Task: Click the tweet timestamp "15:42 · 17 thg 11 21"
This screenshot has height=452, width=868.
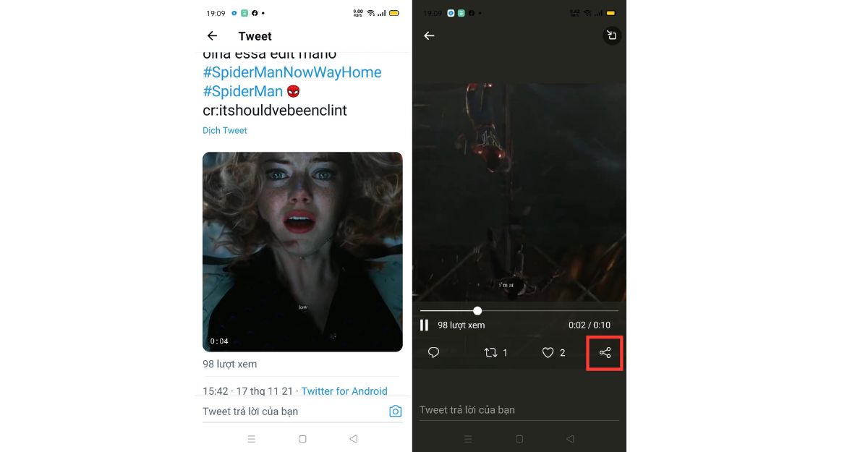Action: coord(247,391)
